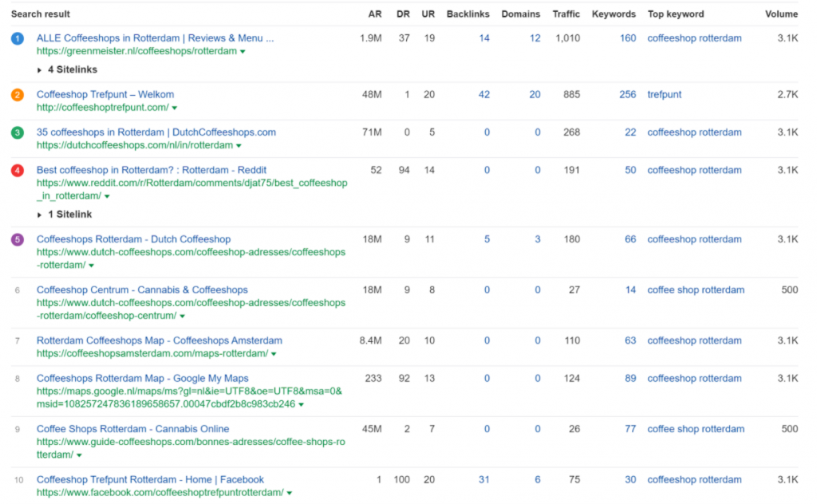Viewport: 817px width, 504px height.
Task: Click the red position 4 circle badge
Action: 18,170
